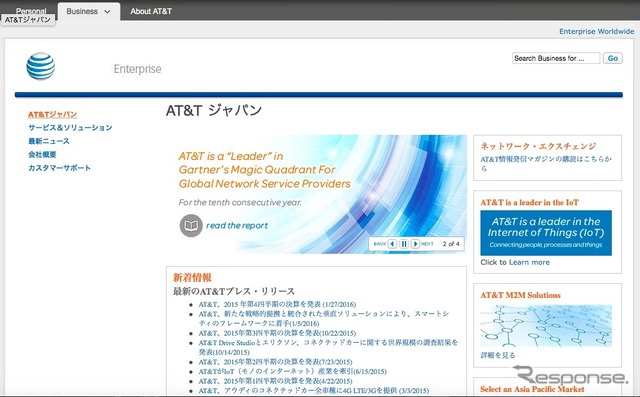Open the 2015年第3四半期 results release (10/22/2015)
Viewport: 640px width, 397px height.
(277, 333)
